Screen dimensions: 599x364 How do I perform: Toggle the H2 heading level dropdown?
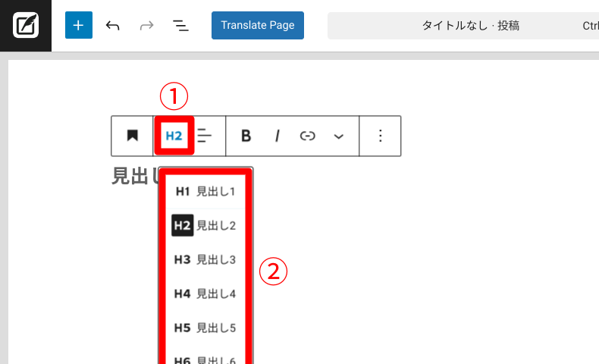[x=174, y=136]
